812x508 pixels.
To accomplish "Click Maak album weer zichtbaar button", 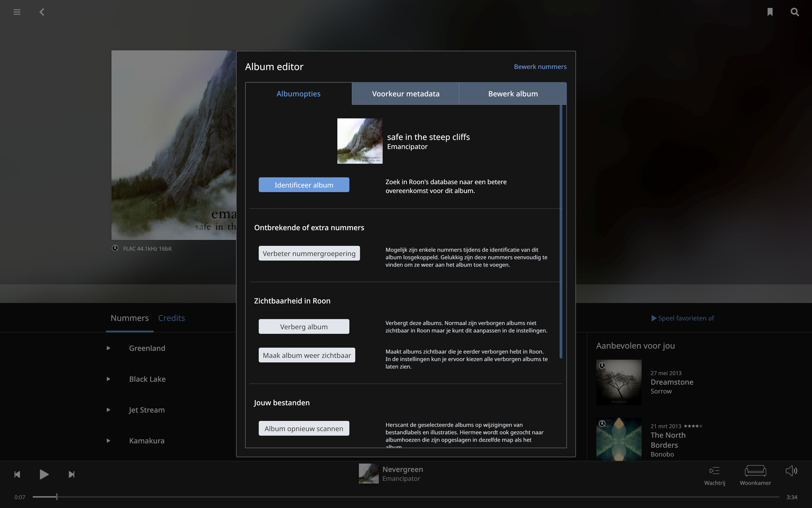I will 307,355.
